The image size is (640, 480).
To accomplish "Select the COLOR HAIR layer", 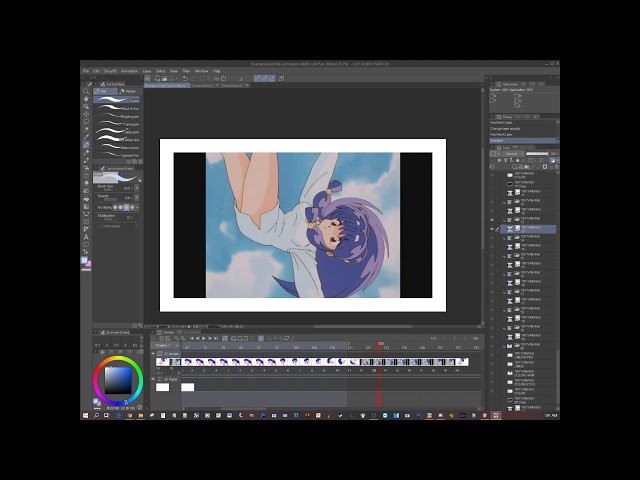I will pos(529,373).
